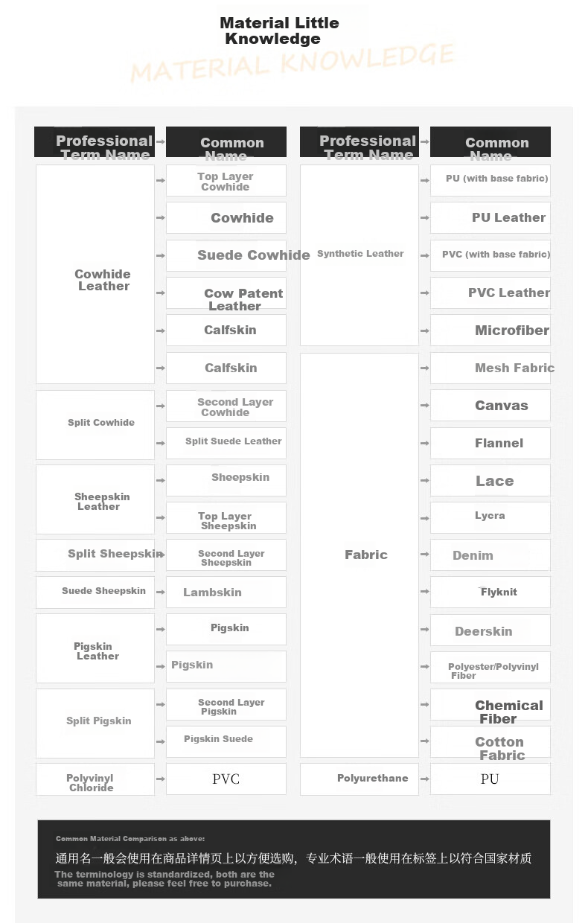Image resolution: width=588 pixels, height=923 pixels.
Task: Click the arrow next to Polyvinyl Chloride
Action: point(160,779)
